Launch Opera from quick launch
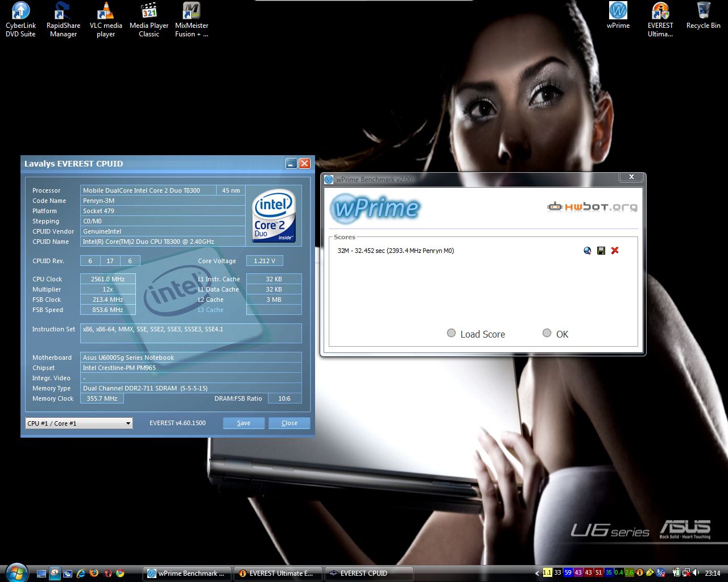The image size is (728, 582). (107, 573)
